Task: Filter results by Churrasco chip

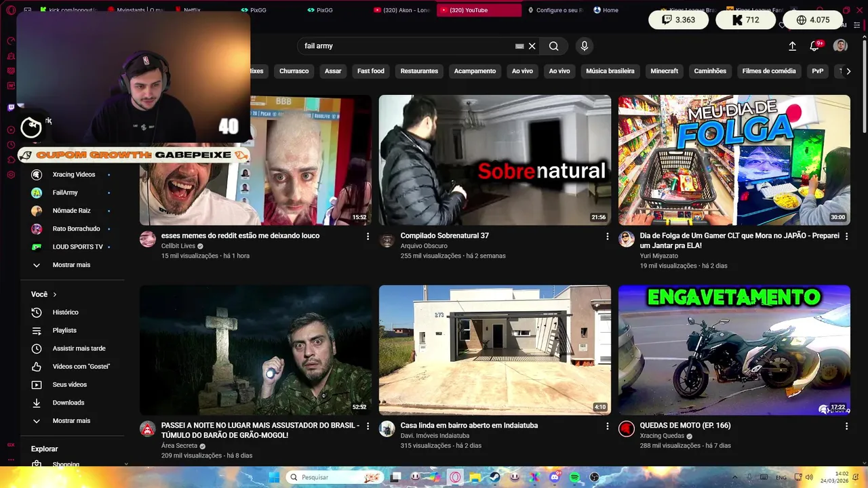Action: click(x=294, y=71)
